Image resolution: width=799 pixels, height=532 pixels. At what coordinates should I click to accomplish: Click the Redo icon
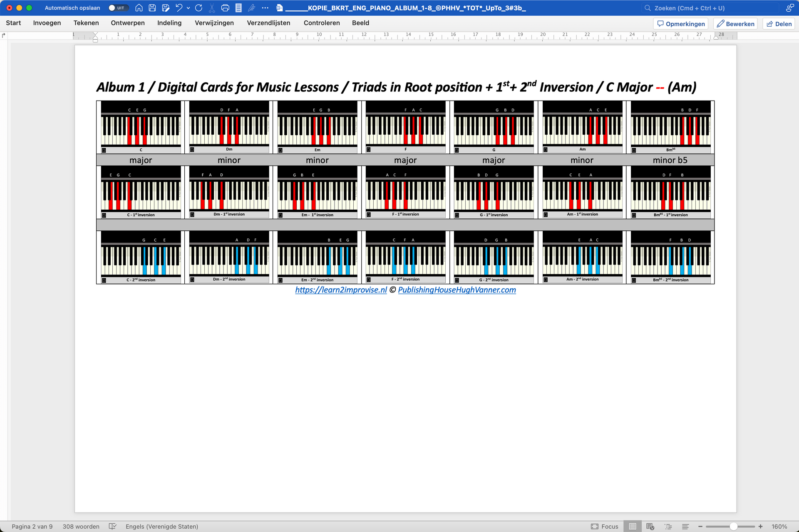(x=199, y=7)
